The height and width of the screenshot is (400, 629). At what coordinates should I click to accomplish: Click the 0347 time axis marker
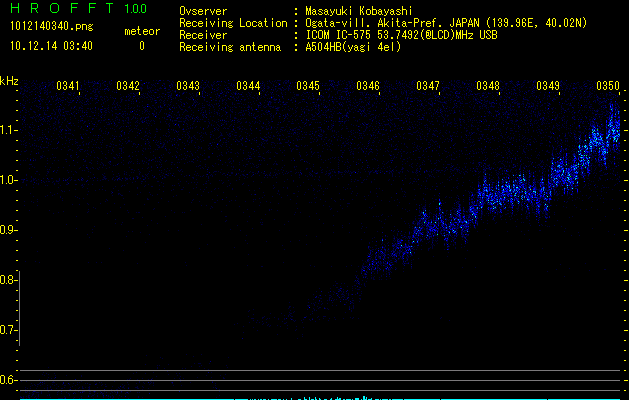coord(428,85)
